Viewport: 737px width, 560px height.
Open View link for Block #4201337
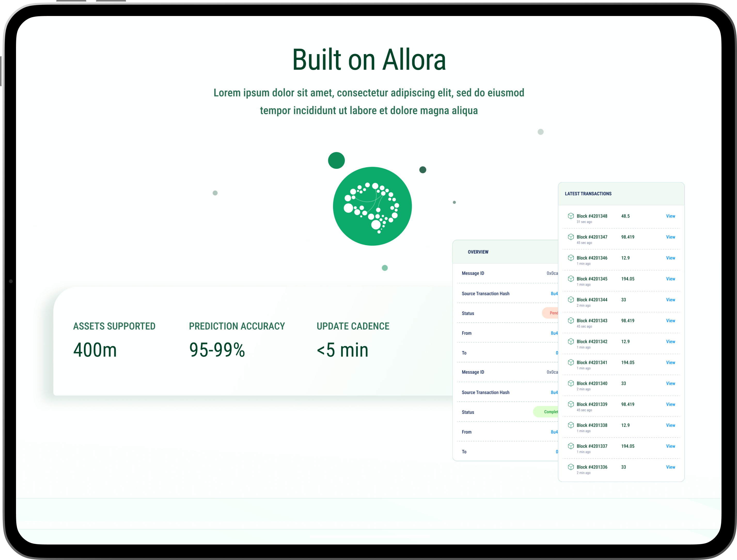(670, 446)
